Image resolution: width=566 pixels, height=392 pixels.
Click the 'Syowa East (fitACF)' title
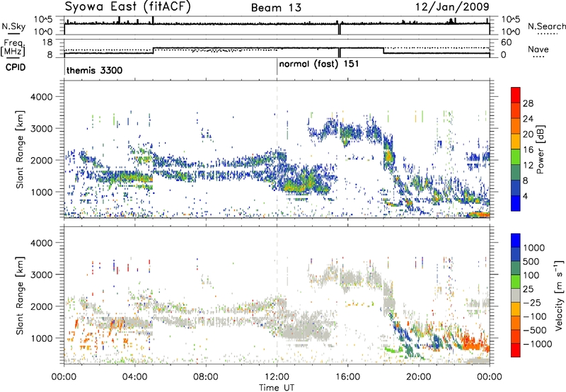point(127,7)
